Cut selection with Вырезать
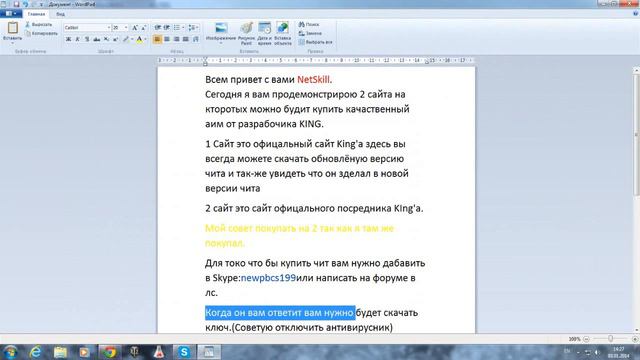Image resolution: width=640 pixels, height=360 pixels. [39, 25]
